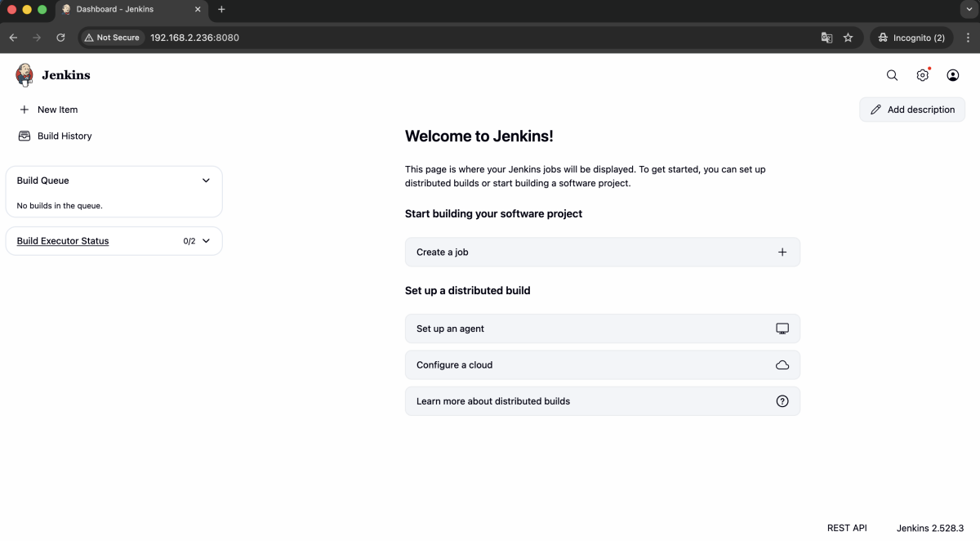Collapse the Build Queue panel

click(206, 181)
